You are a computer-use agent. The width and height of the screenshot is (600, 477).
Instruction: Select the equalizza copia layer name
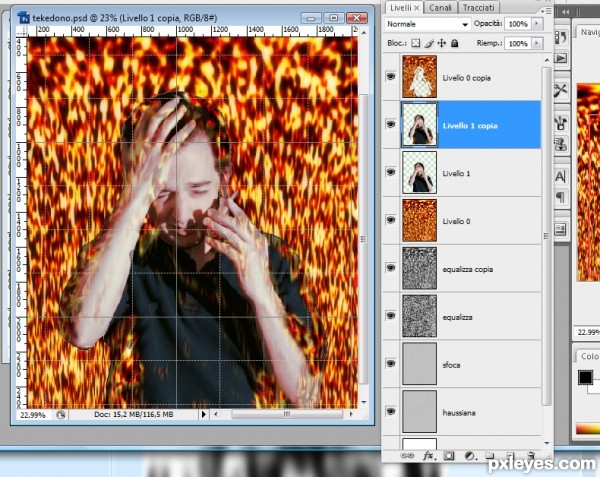(x=468, y=269)
